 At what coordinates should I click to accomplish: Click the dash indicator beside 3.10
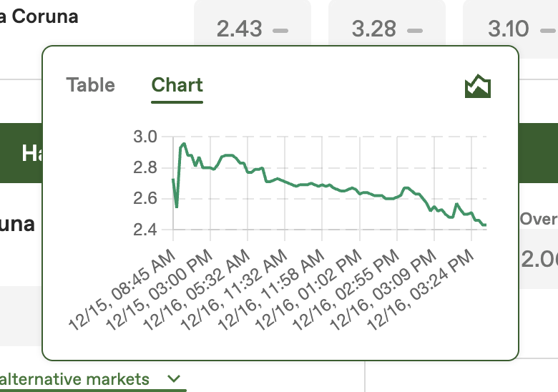(547, 31)
